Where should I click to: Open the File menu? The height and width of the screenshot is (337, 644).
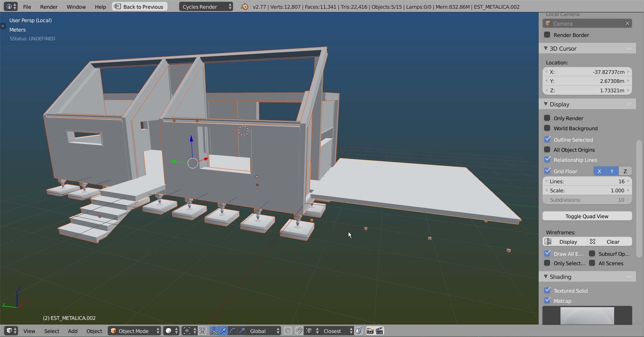(27, 7)
